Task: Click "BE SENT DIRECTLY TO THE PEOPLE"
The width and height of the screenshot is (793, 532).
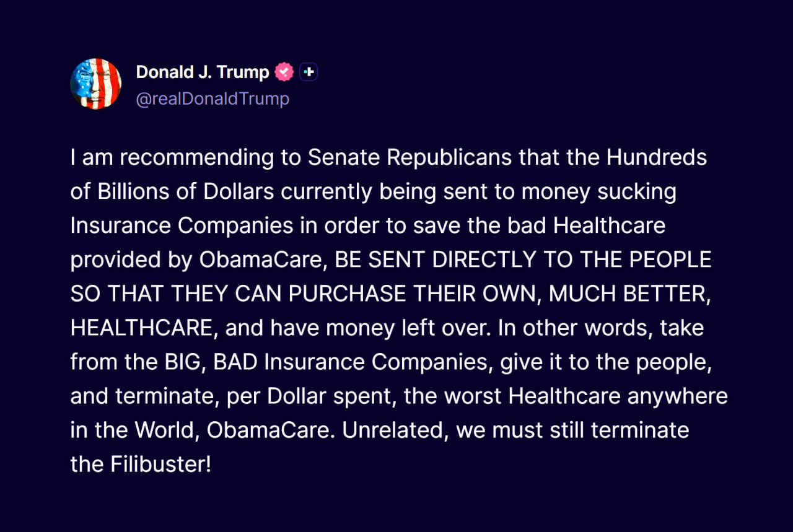Action: pyautogui.click(x=523, y=259)
